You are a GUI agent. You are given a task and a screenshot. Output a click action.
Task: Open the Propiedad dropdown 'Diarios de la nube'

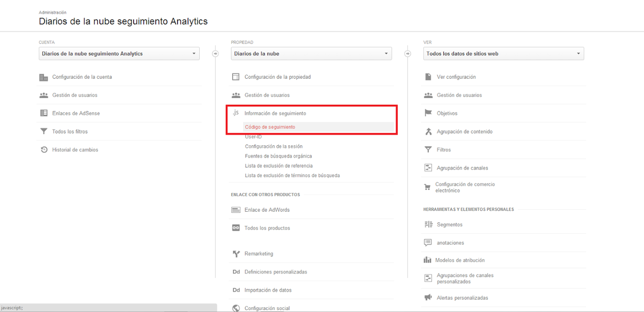pos(311,54)
